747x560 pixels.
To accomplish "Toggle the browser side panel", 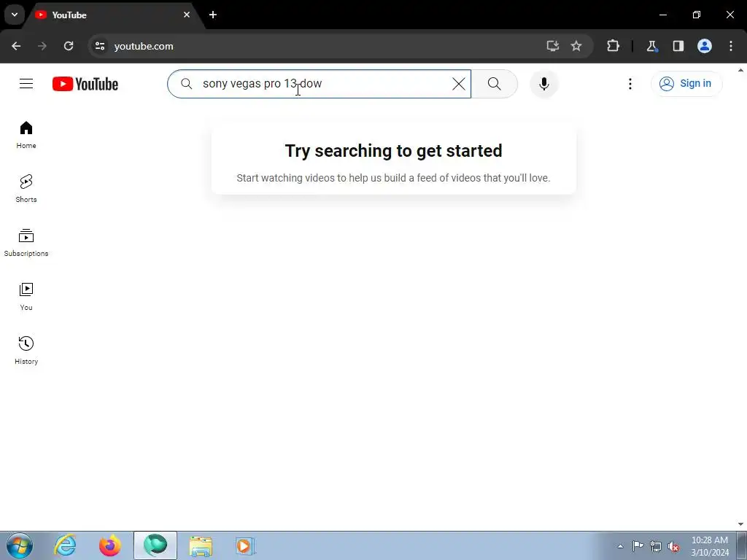I will click(x=678, y=46).
